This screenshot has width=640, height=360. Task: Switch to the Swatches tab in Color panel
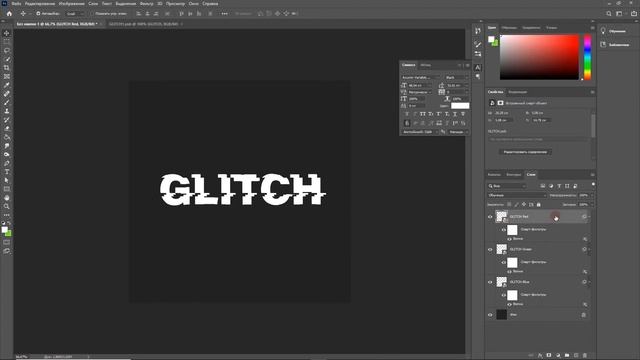pos(509,28)
